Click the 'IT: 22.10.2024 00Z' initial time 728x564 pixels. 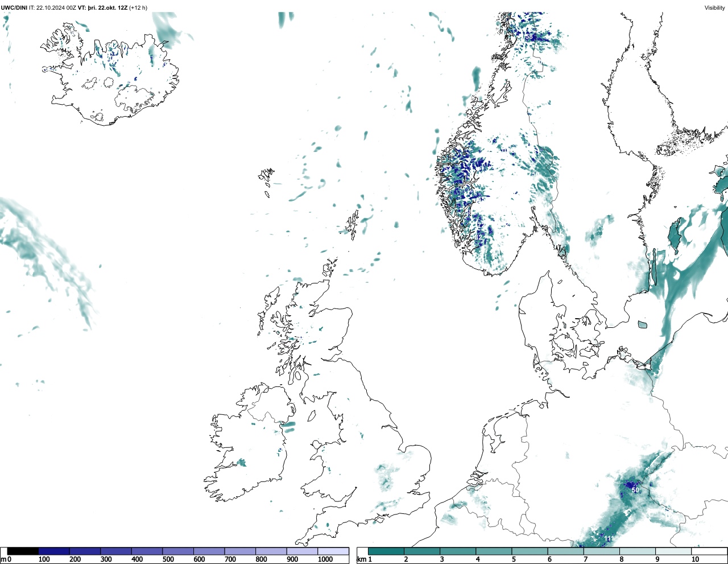click(x=52, y=8)
